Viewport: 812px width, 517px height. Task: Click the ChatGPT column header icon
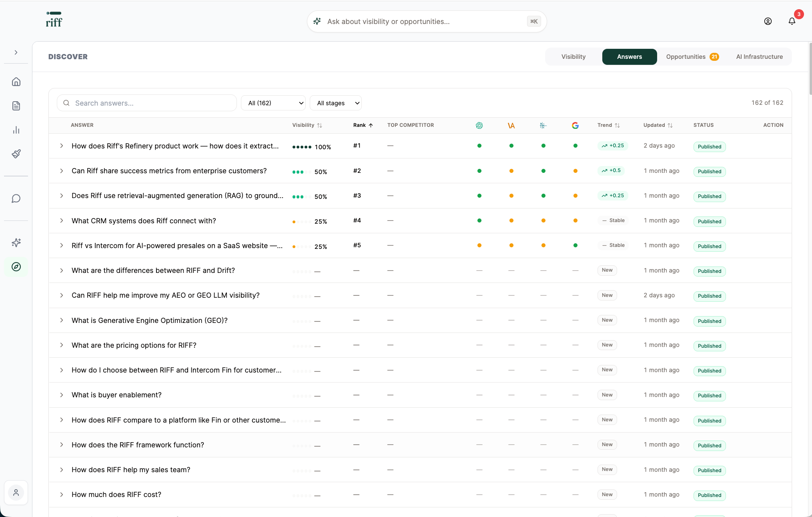point(479,125)
